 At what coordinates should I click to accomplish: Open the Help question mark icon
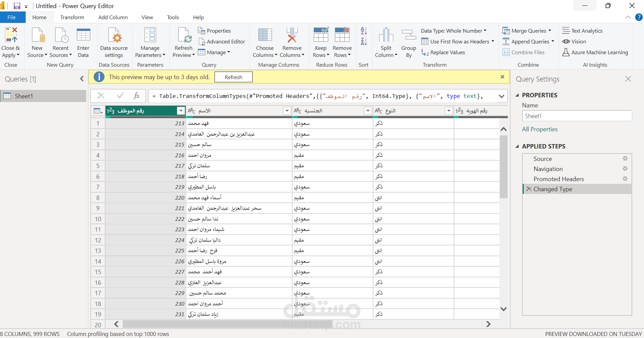click(x=639, y=17)
